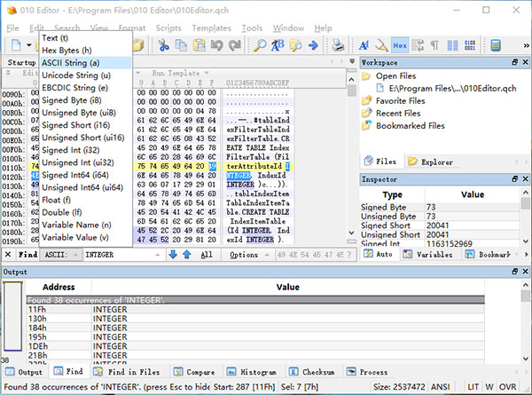Click the Hex edit-as toolbar button
The width and height of the screenshot is (532, 395).
tap(401, 45)
